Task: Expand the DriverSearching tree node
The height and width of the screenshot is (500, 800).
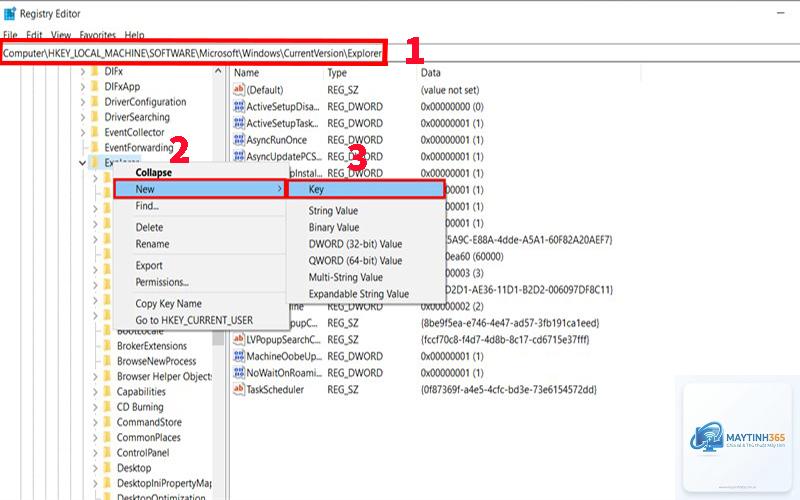Action: coord(83,118)
